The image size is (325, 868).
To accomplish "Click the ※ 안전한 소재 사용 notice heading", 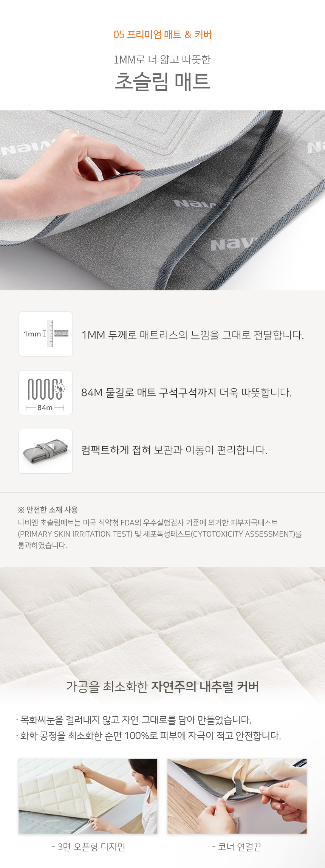I will [x=48, y=510].
